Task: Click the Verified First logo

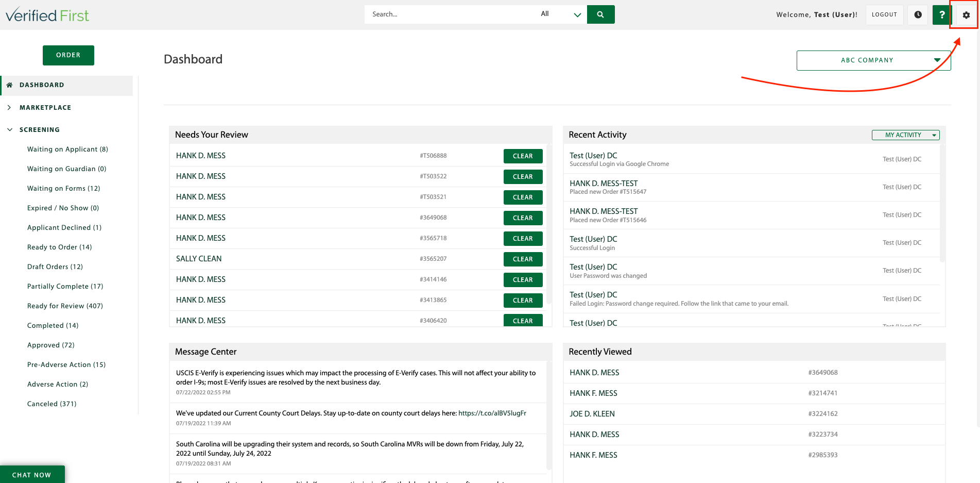Action: pyautogui.click(x=47, y=15)
